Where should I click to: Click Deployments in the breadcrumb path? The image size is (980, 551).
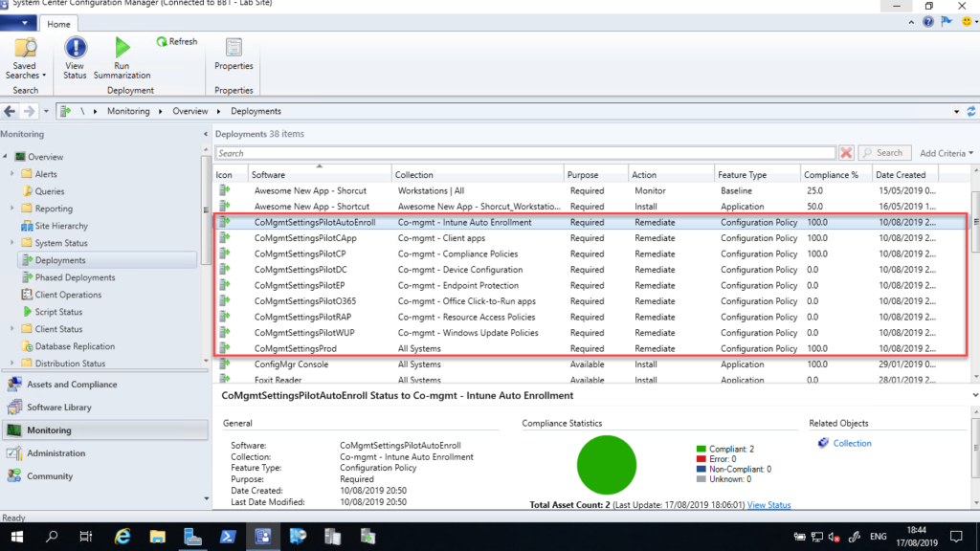256,111
